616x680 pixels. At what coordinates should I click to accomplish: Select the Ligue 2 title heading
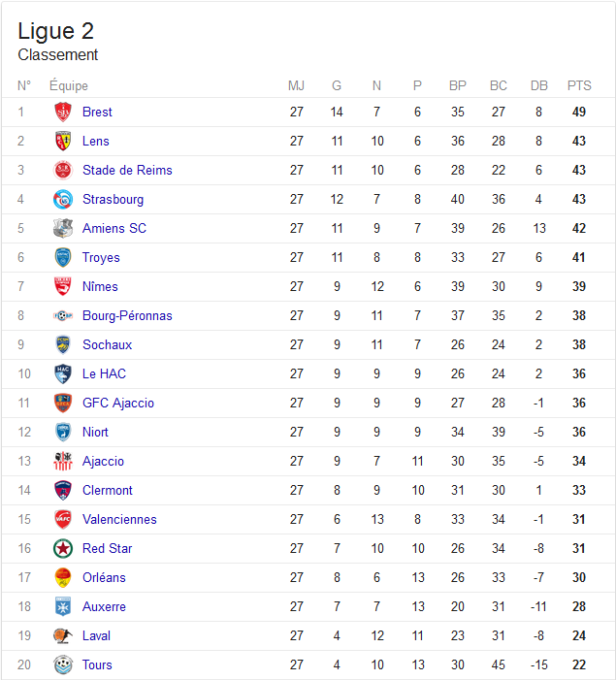coord(55,31)
